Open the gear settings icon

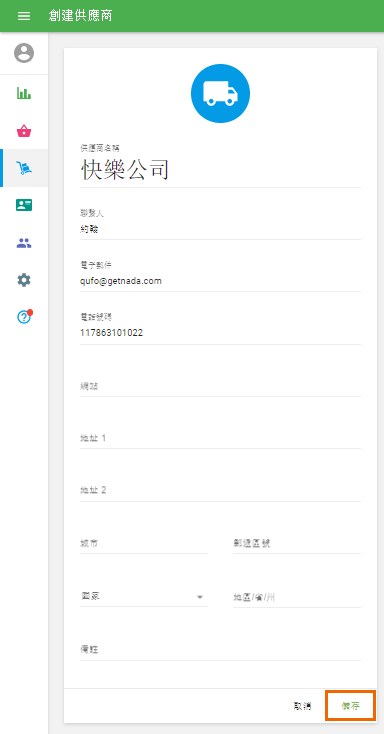point(24,280)
